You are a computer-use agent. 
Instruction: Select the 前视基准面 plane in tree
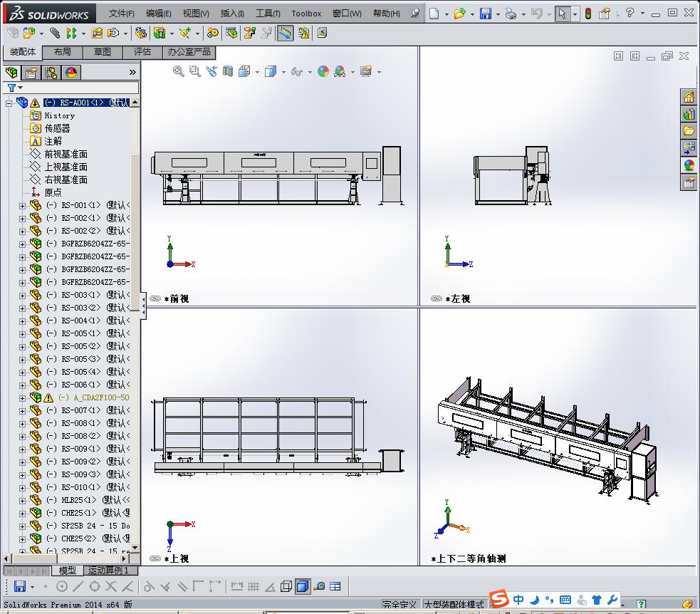pyautogui.click(x=66, y=154)
